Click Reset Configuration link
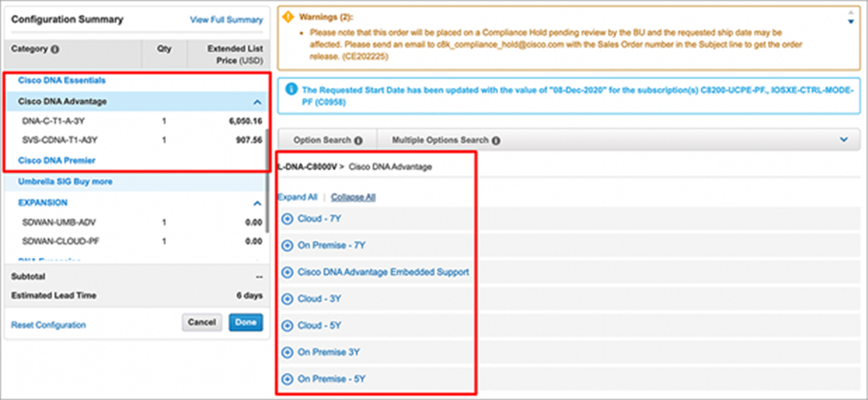The width and height of the screenshot is (868, 400). click(49, 325)
